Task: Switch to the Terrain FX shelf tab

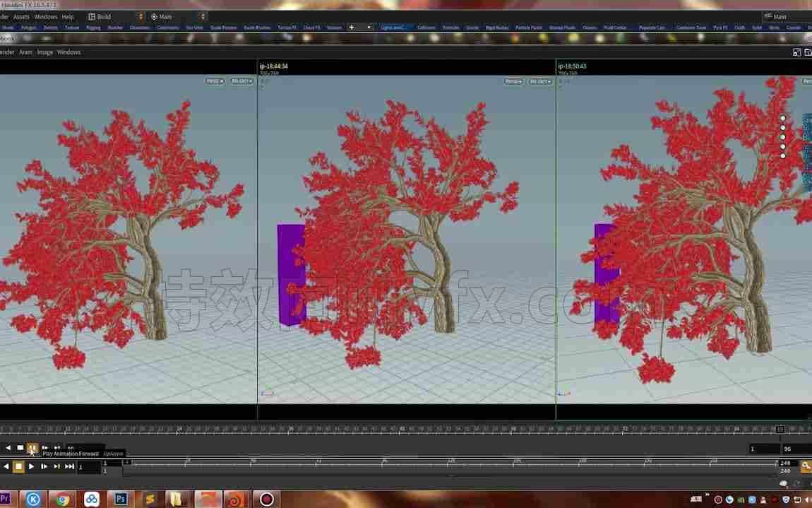Action: click(287, 28)
